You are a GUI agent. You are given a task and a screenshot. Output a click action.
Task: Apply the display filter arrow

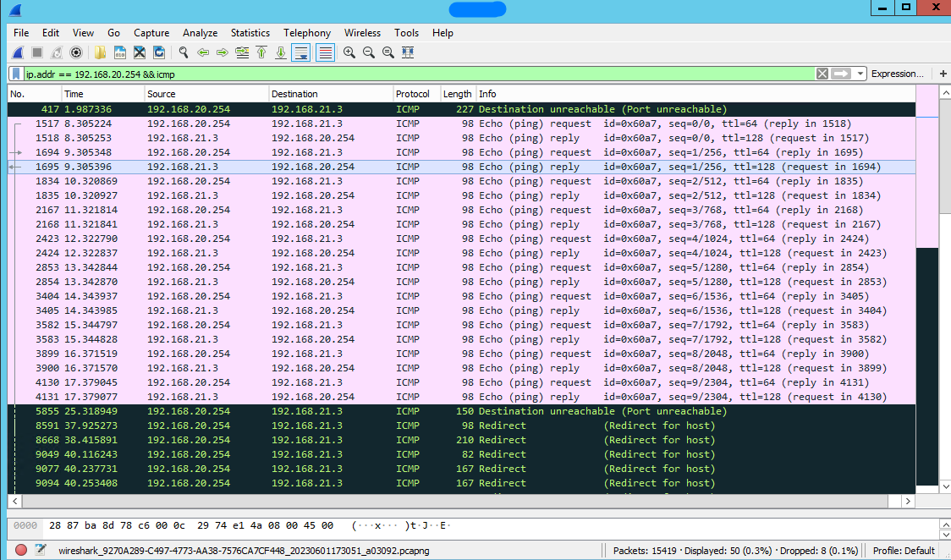pyautogui.click(x=841, y=74)
